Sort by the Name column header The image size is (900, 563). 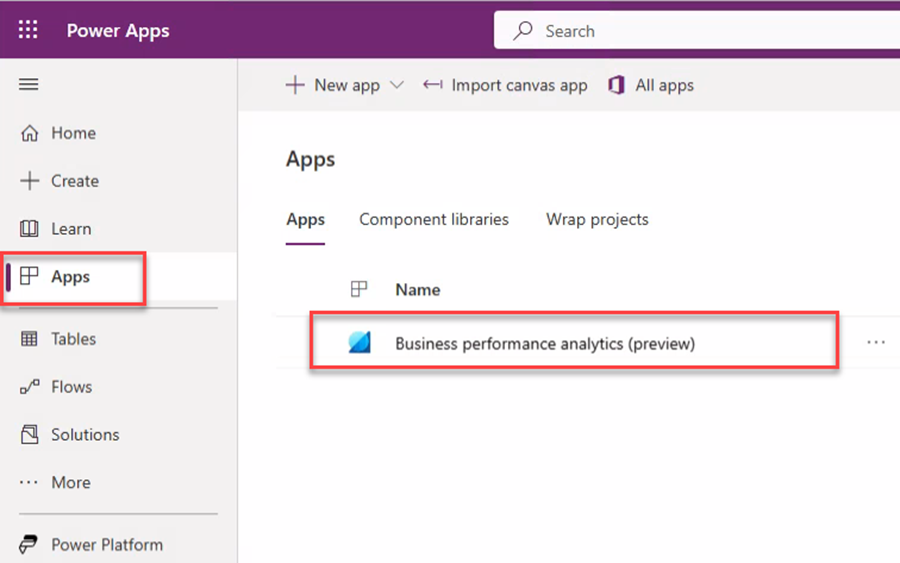pyautogui.click(x=417, y=290)
